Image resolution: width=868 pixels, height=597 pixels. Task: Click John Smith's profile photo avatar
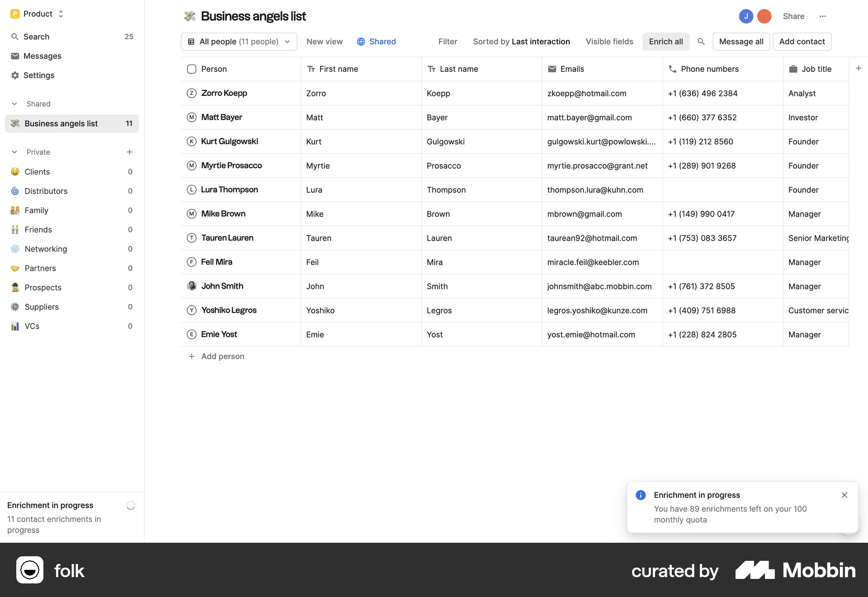(192, 286)
